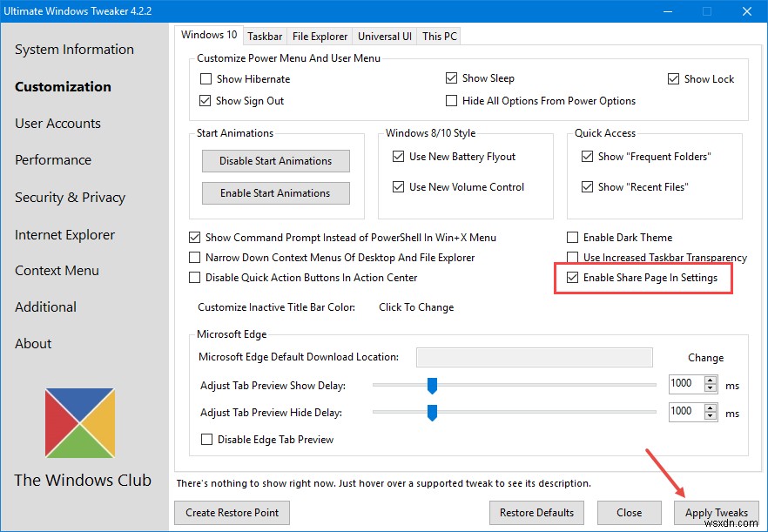This screenshot has height=532, width=768.
Task: Open the This PC tab
Action: point(439,36)
